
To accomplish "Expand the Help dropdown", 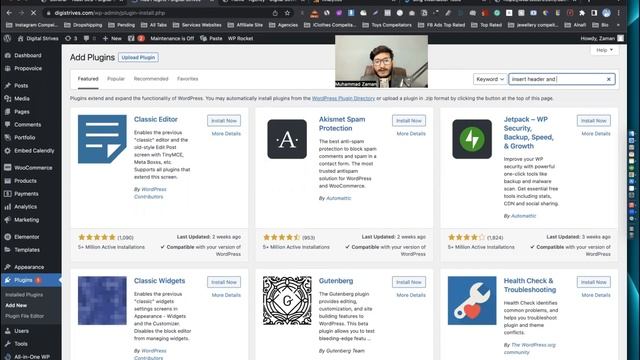I will 604,50.
